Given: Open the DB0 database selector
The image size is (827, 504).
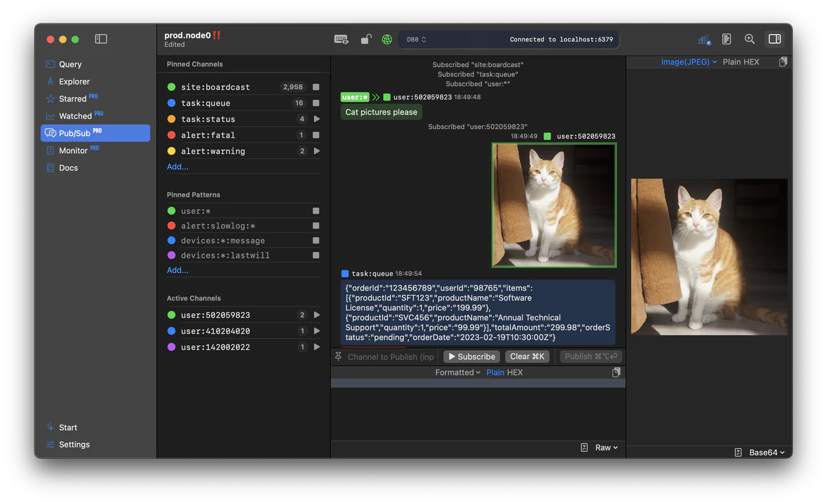Looking at the screenshot, I should click(x=417, y=39).
